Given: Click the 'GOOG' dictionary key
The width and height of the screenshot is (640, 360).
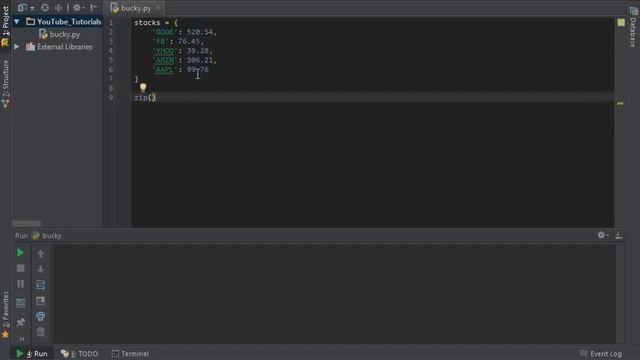Looking at the screenshot, I should click(x=165, y=32).
